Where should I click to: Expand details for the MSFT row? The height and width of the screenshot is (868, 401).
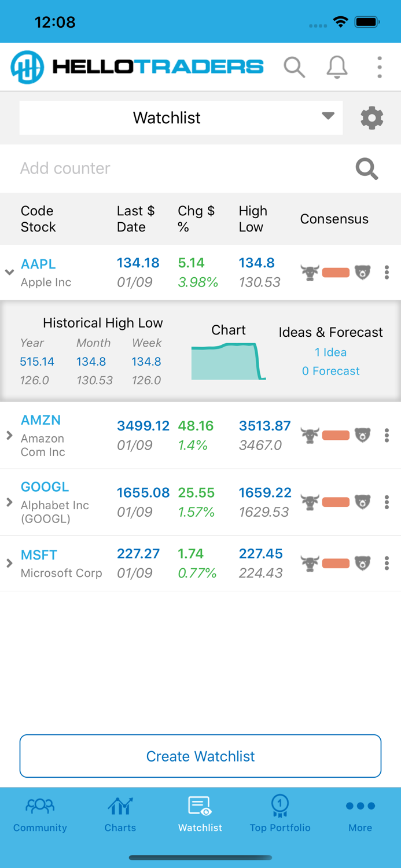(x=9, y=562)
